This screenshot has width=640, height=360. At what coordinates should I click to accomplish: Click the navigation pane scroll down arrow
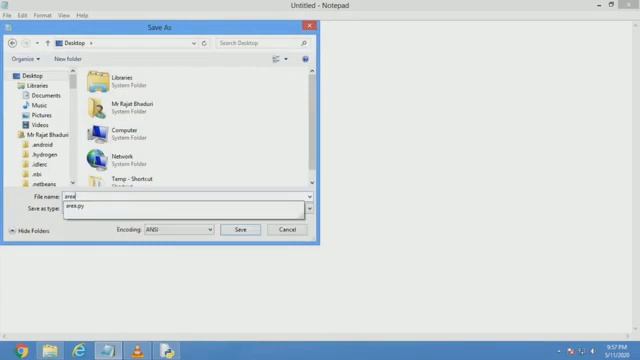(x=73, y=182)
